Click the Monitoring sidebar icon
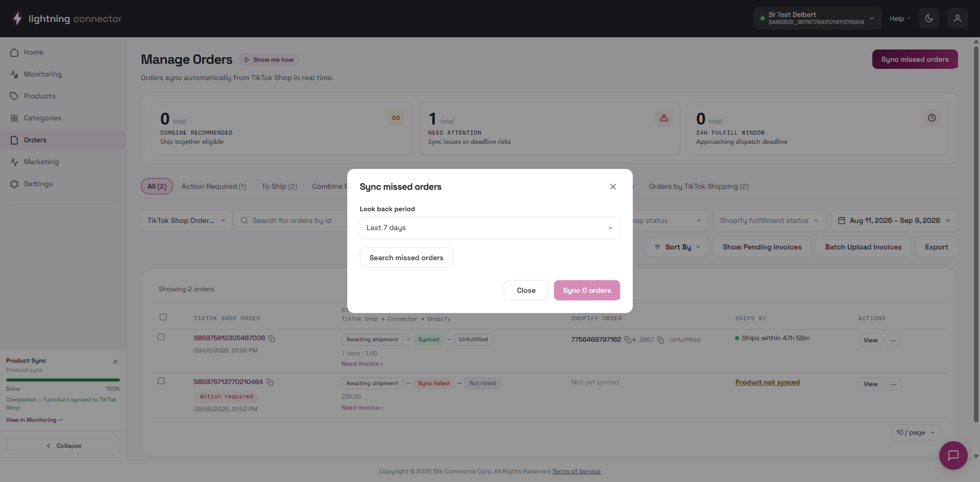 coord(14,74)
